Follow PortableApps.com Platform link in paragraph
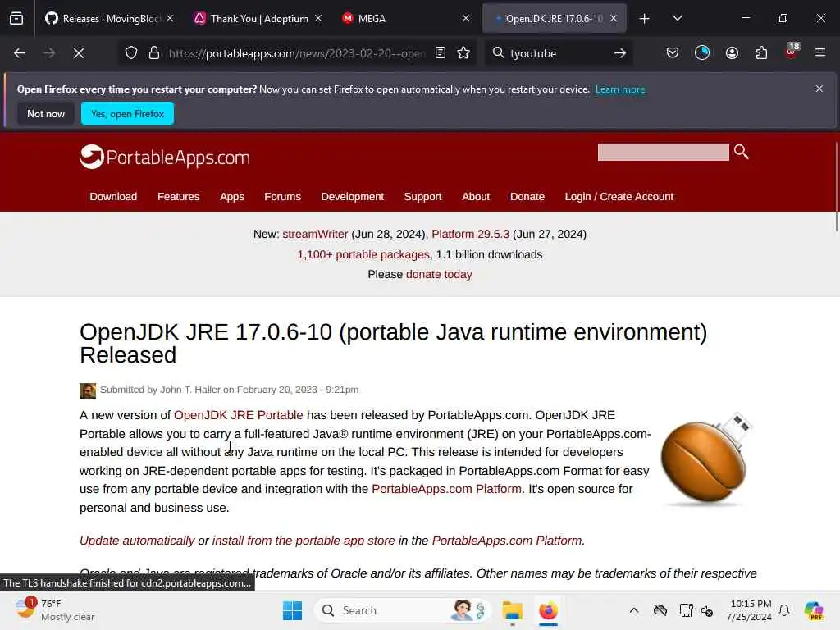 [446, 489]
